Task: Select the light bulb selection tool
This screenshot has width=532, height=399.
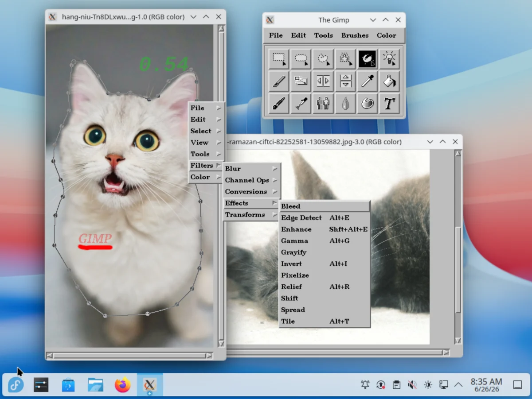Action: 390,58
